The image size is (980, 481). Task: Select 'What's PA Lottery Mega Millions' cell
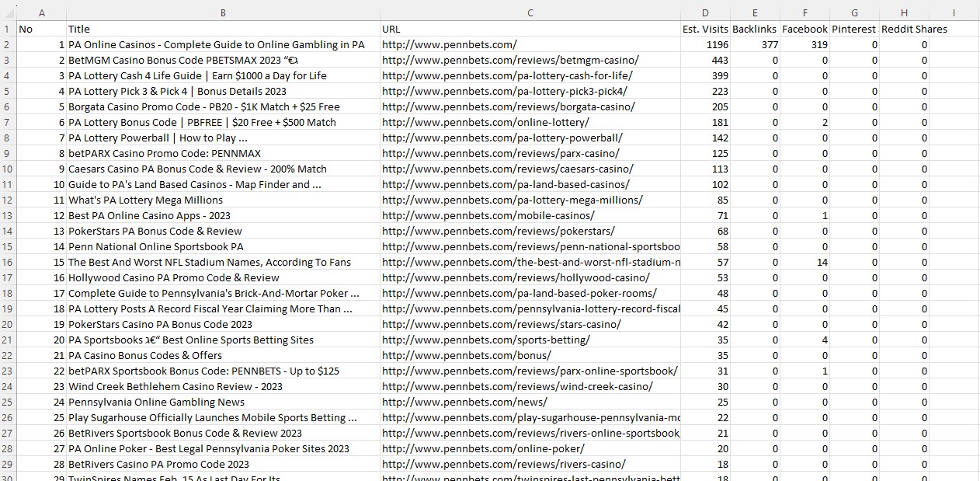coord(223,200)
